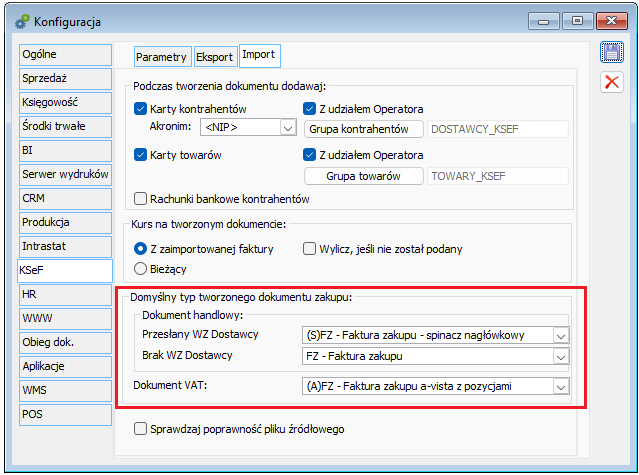Tick Wylicz, jeśli nie został podany
Viewport: 639px width, 475px height.
(x=310, y=248)
